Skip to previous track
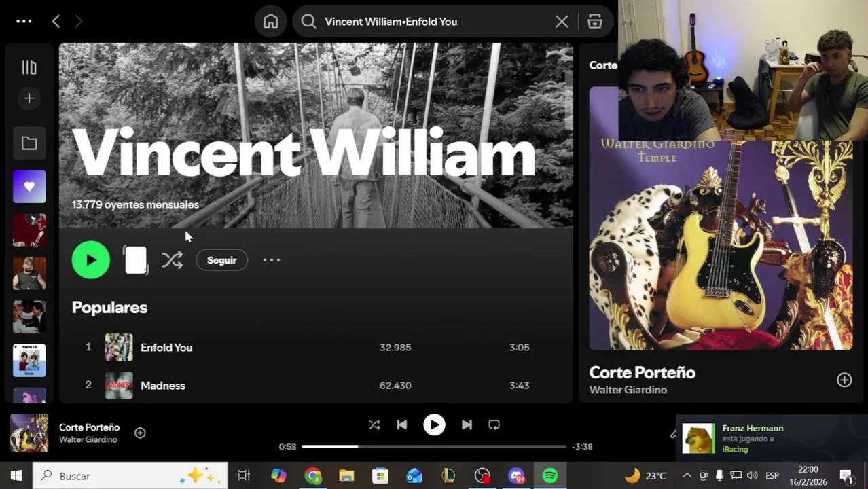The image size is (868, 489). coord(402,424)
